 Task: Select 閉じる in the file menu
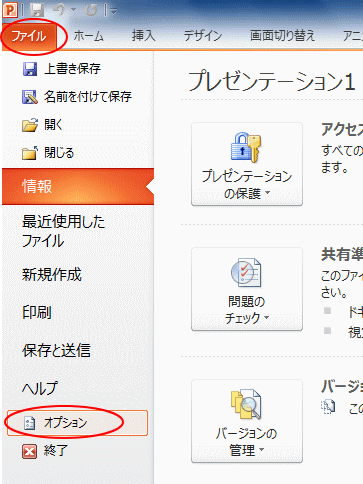click(x=59, y=153)
